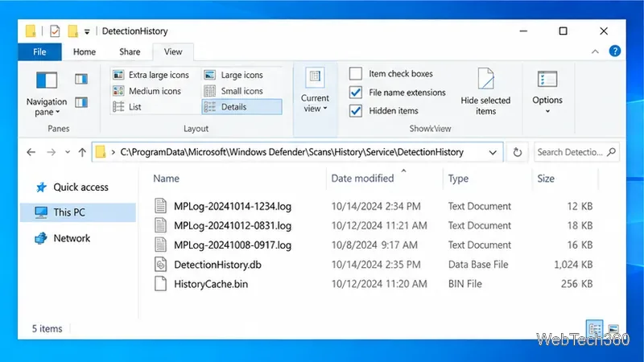This screenshot has height=362, width=644.
Task: Open the Help question mark icon
Action: coord(614,51)
